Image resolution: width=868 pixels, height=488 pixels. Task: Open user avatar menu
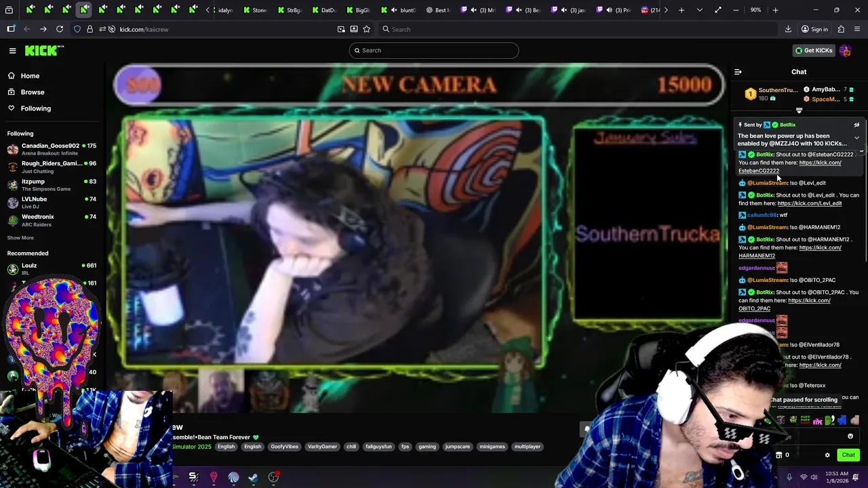tap(845, 50)
